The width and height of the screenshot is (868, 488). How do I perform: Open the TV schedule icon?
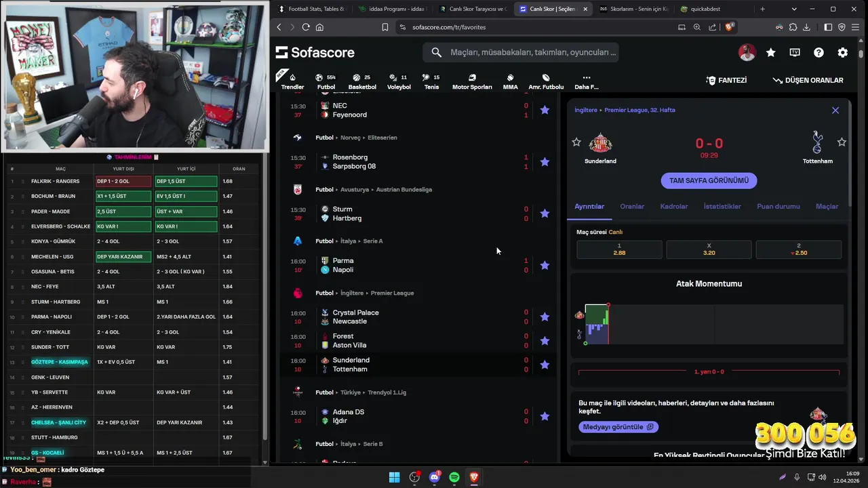pyautogui.click(x=795, y=52)
